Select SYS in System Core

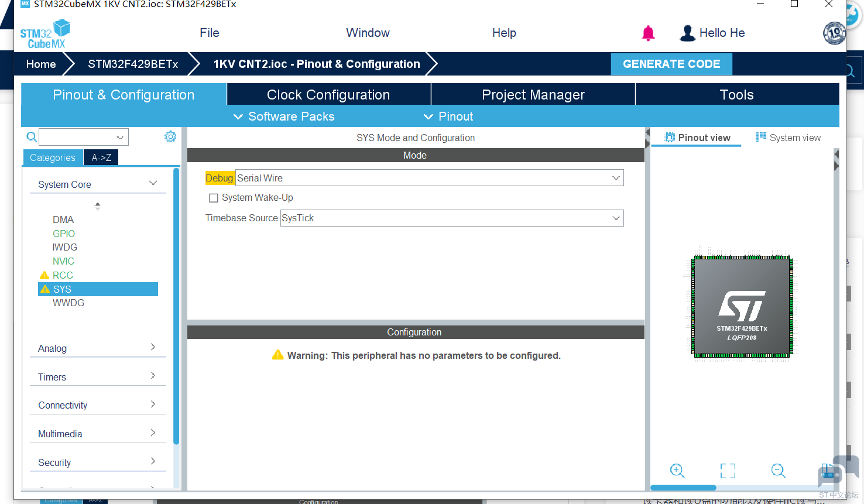(98, 289)
